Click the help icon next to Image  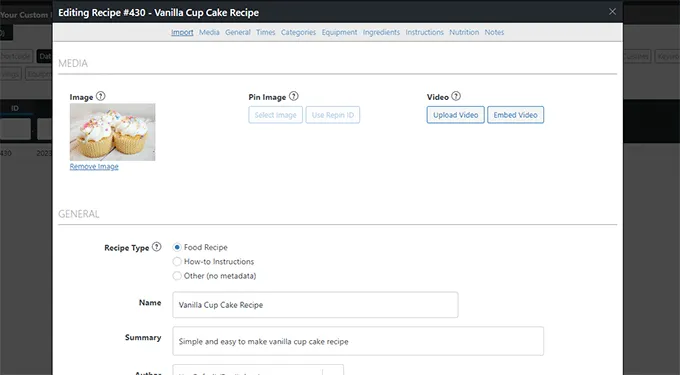click(101, 96)
